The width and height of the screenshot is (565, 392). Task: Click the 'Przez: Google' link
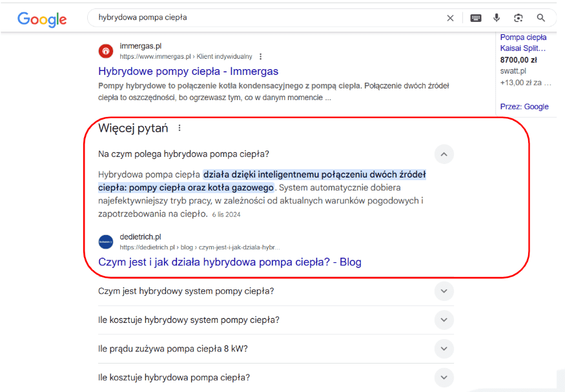pyautogui.click(x=524, y=107)
